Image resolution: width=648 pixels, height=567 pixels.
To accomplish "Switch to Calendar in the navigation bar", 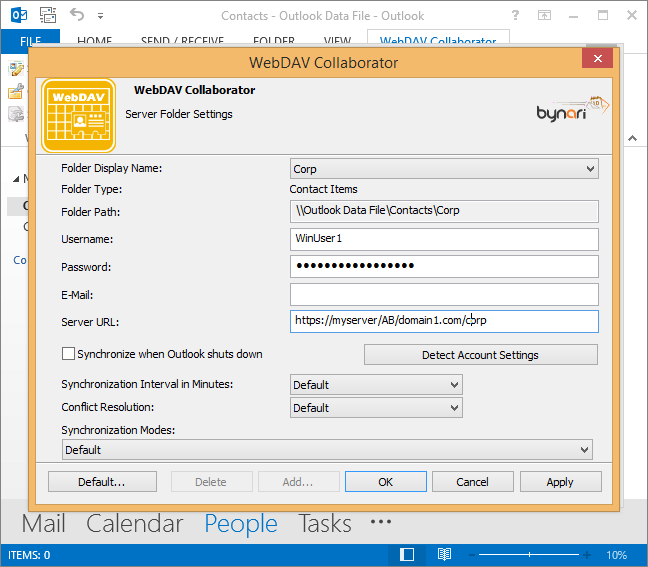I will coord(135,523).
